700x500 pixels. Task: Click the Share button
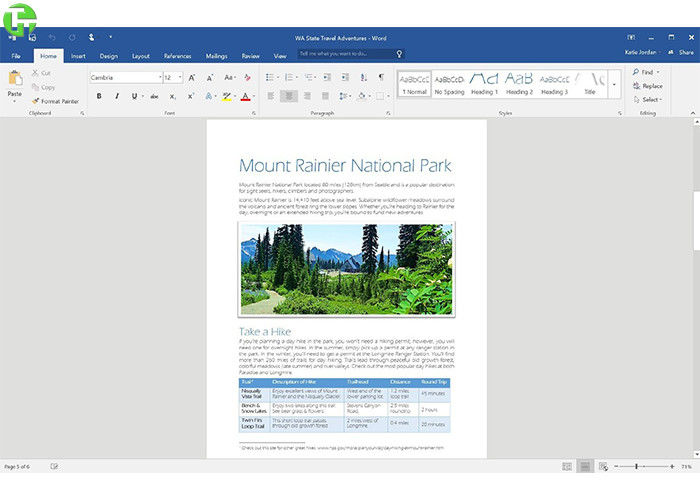[x=685, y=52]
